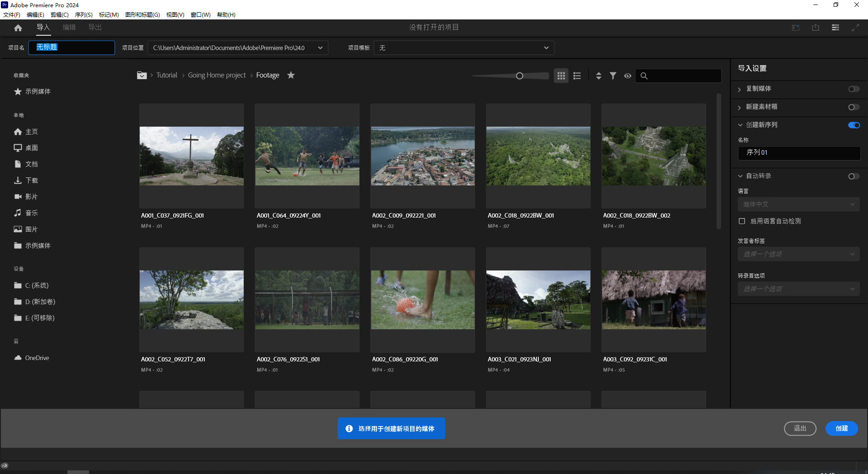The image size is (868, 474).
Task: Open the filter media types icon
Action: (x=613, y=76)
